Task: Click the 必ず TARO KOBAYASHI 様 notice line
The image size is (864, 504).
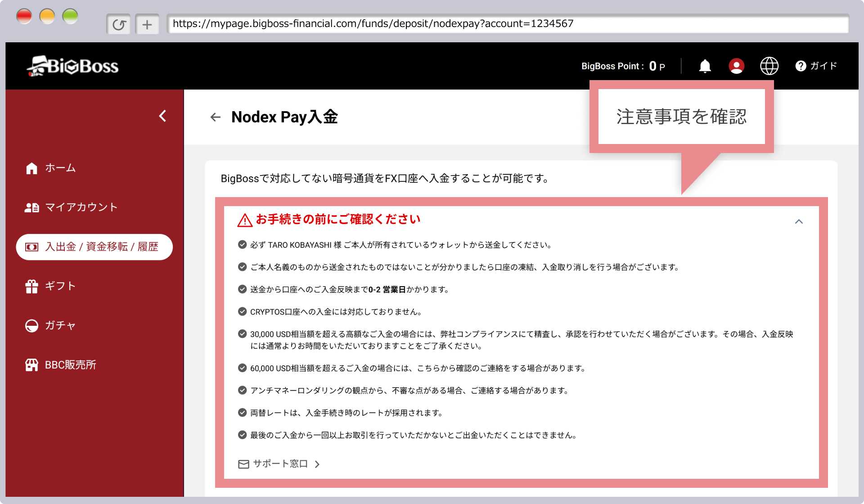Action: pos(401,245)
